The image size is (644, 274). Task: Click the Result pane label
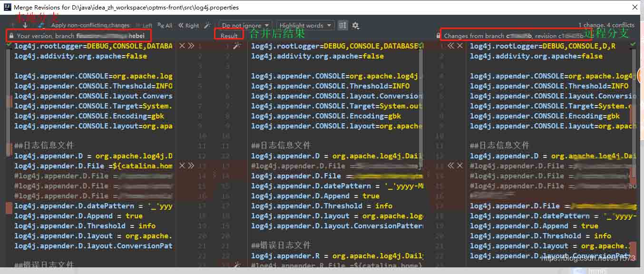pyautogui.click(x=229, y=36)
